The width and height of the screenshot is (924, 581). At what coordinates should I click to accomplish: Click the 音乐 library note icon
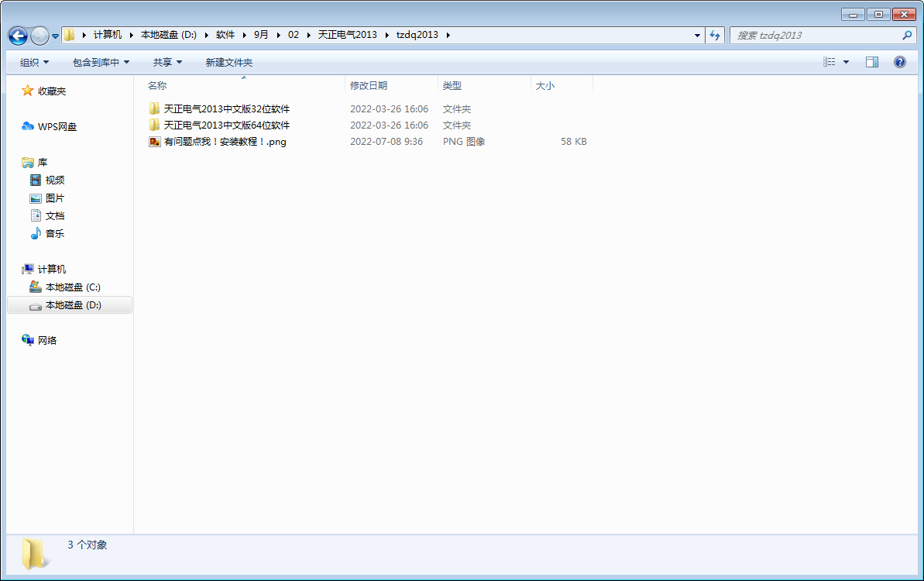click(36, 233)
